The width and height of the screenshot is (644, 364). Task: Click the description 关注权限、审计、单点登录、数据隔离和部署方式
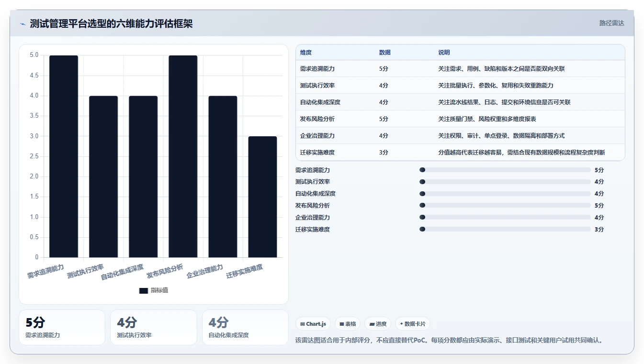501,136
